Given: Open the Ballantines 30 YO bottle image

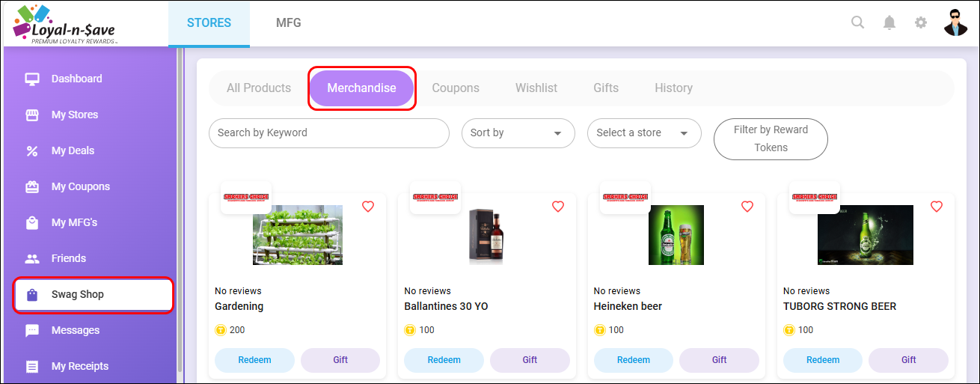Looking at the screenshot, I should 487,235.
